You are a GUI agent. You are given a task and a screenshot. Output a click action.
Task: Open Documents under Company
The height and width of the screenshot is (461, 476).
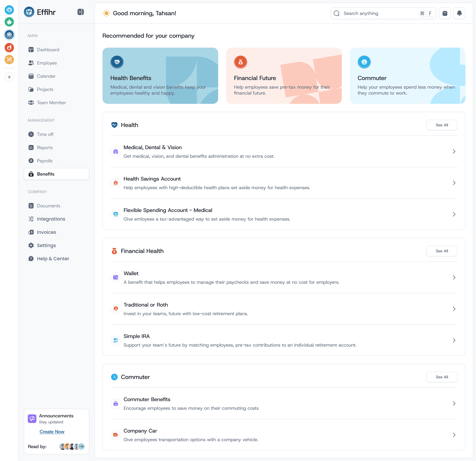(56, 206)
